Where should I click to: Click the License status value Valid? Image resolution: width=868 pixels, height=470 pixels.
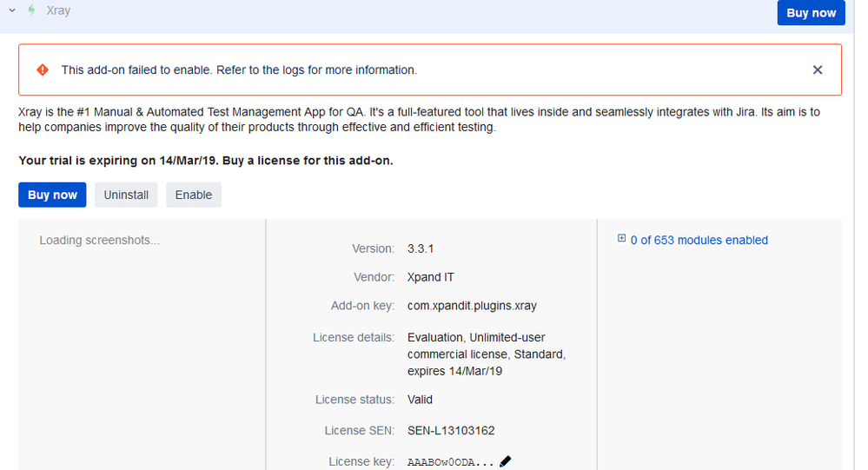421,400
